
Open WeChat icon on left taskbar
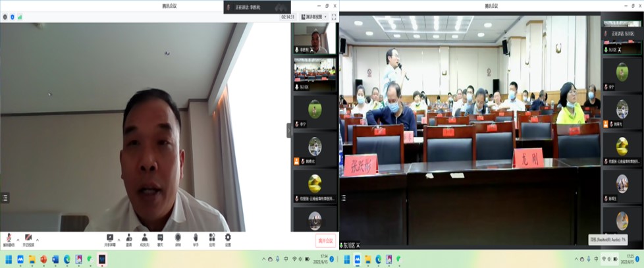click(x=90, y=259)
